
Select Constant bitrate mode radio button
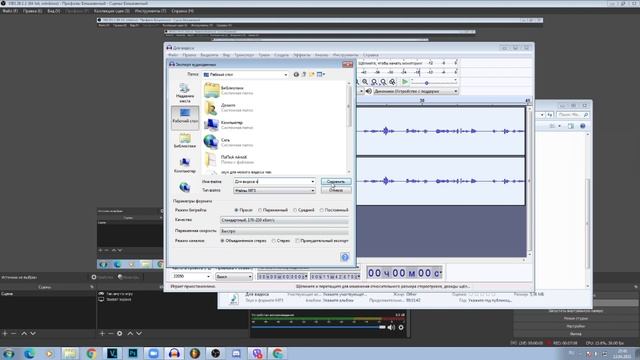point(322,210)
